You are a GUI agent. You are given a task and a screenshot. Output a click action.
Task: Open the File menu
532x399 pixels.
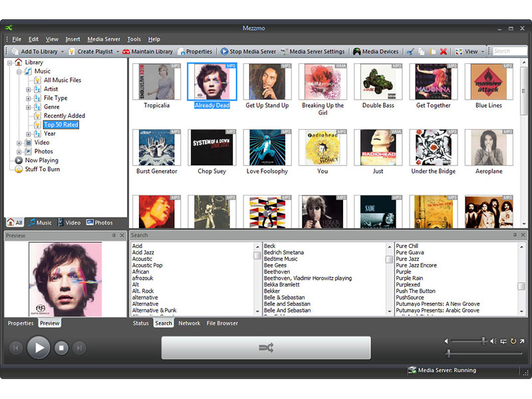click(17, 39)
